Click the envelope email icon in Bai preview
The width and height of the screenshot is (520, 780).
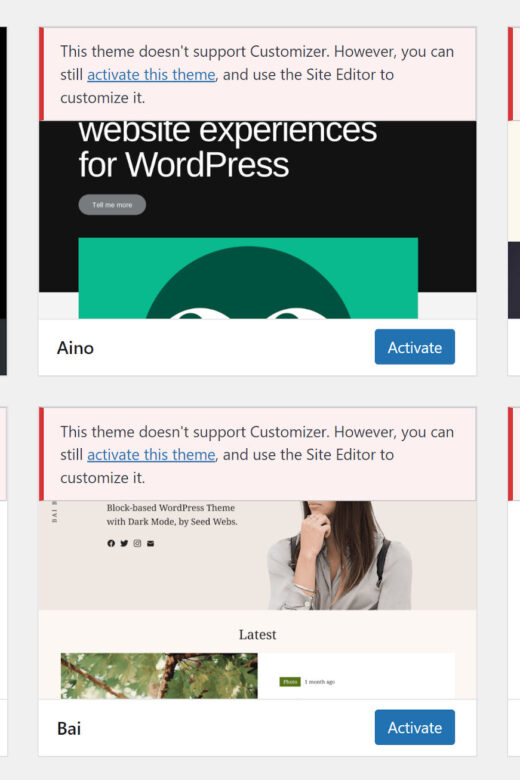coord(151,543)
